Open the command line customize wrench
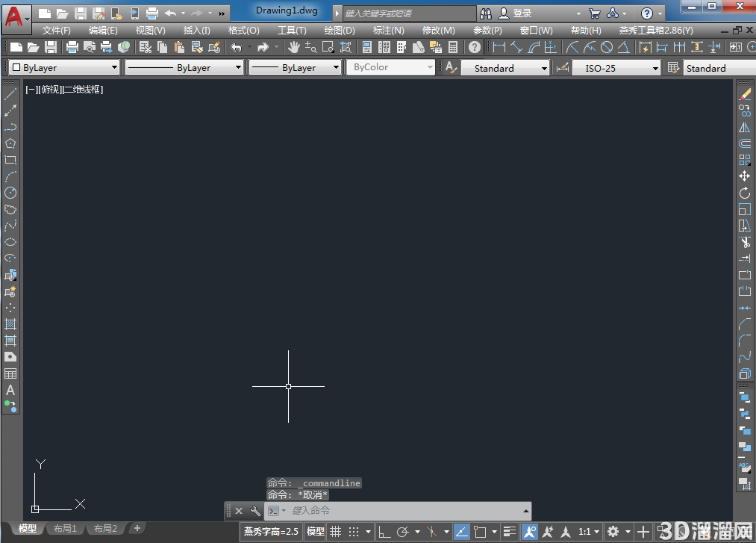The height and width of the screenshot is (543, 756). [x=255, y=511]
